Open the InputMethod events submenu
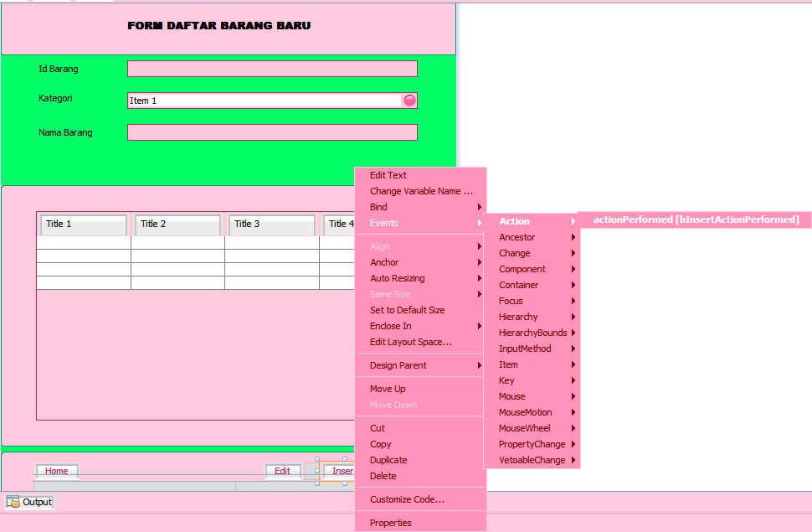Image resolution: width=812 pixels, height=532 pixels. (x=532, y=349)
